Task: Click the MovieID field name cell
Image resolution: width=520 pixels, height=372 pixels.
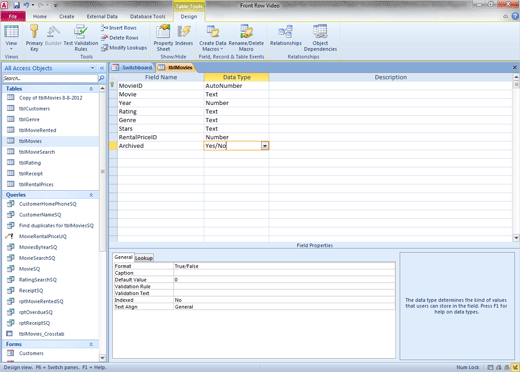Action: click(161, 86)
